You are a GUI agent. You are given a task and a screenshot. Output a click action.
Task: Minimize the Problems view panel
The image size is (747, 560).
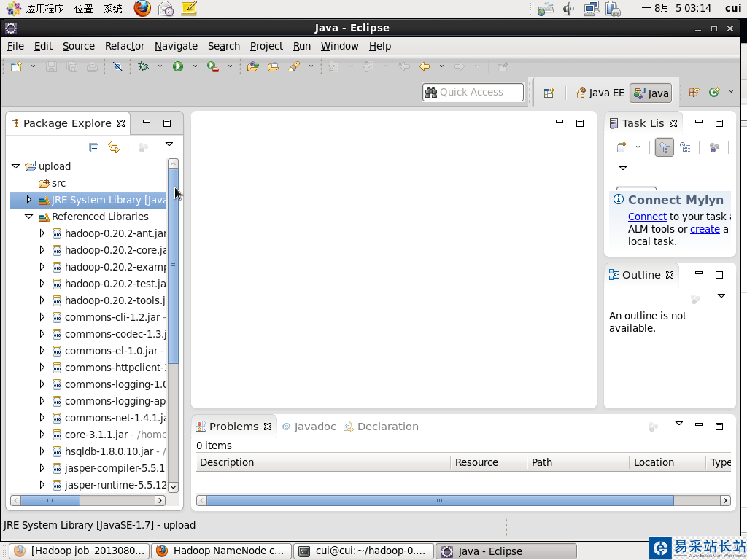point(699,424)
